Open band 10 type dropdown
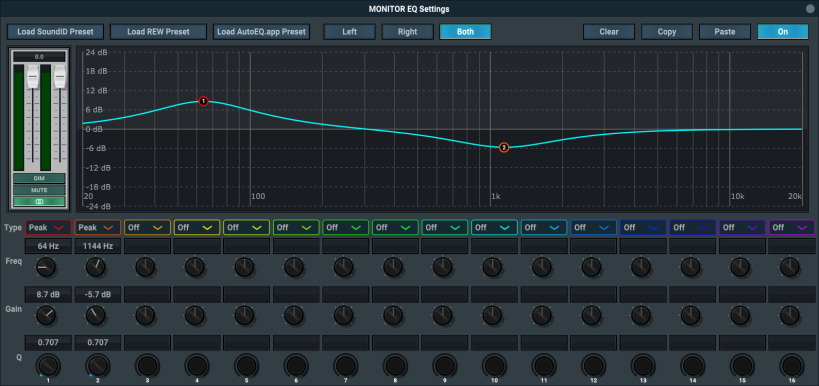819x386 pixels. click(495, 227)
